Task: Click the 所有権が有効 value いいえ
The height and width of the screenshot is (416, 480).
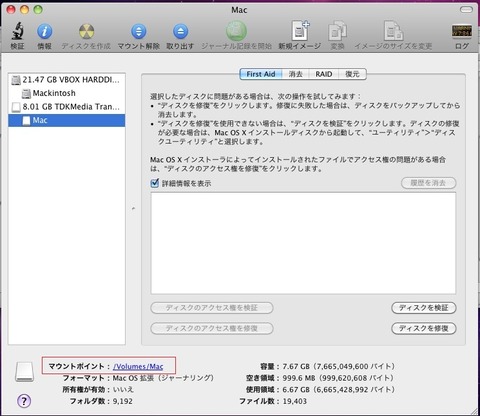Action: tap(123, 389)
